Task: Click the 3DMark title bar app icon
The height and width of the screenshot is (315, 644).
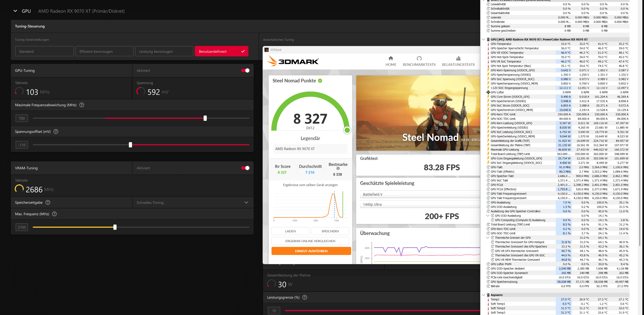Action: coord(266,50)
